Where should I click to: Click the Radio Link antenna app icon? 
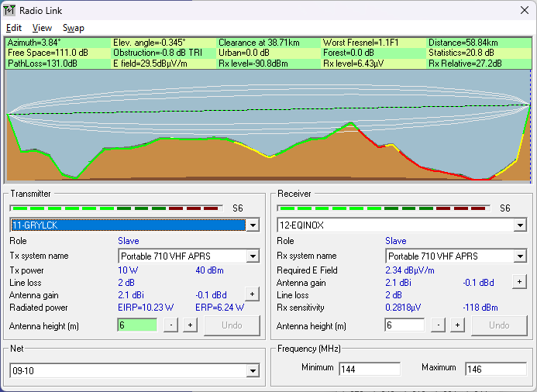pyautogui.click(x=9, y=11)
